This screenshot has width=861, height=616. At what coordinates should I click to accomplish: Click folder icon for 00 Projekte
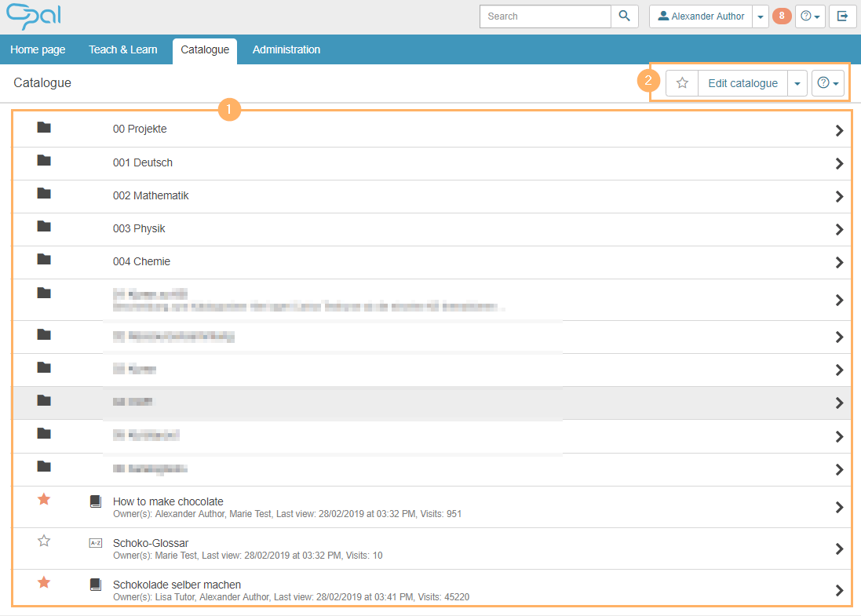[x=44, y=128]
